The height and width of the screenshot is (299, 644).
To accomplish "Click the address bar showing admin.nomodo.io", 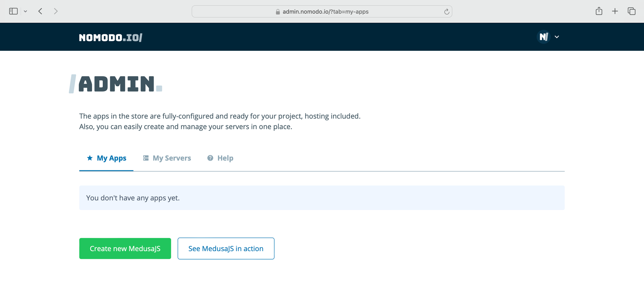I will [x=322, y=12].
